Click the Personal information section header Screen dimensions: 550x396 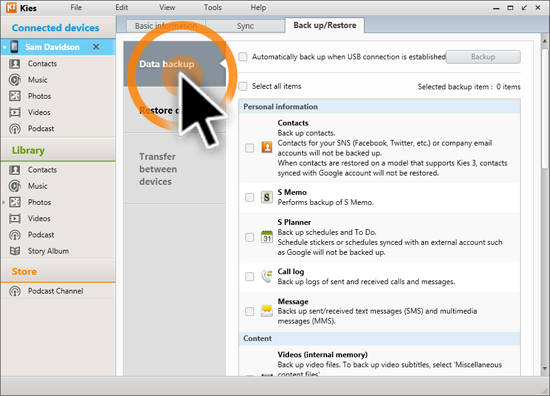pyautogui.click(x=380, y=107)
